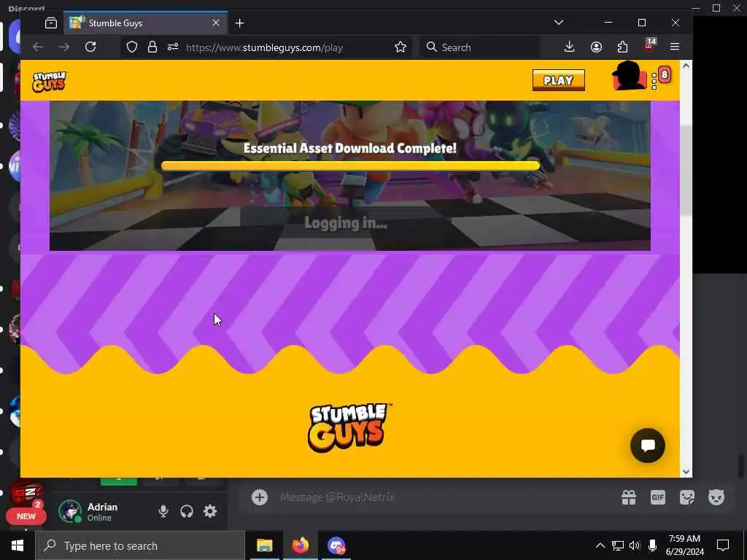Open a new browser tab
This screenshot has height=560, width=747.
239,23
